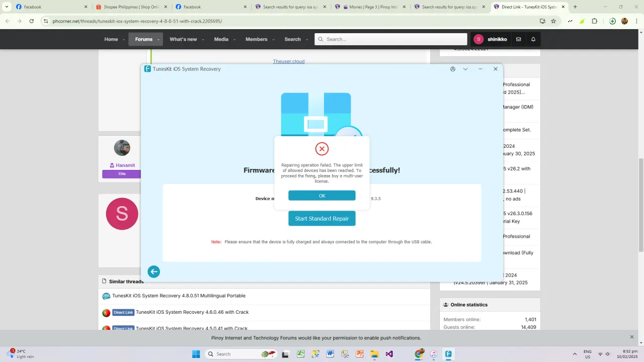Reload the current page
Image resolution: width=644 pixels, height=362 pixels.
[x=32, y=21]
